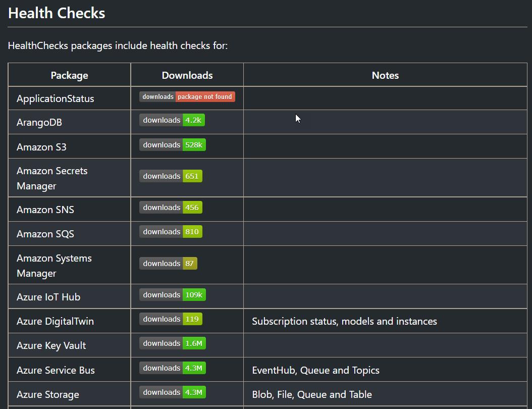Click the Amazon S3 528k downloads badge
Viewport: 532px width, 409px height.
pyautogui.click(x=173, y=145)
